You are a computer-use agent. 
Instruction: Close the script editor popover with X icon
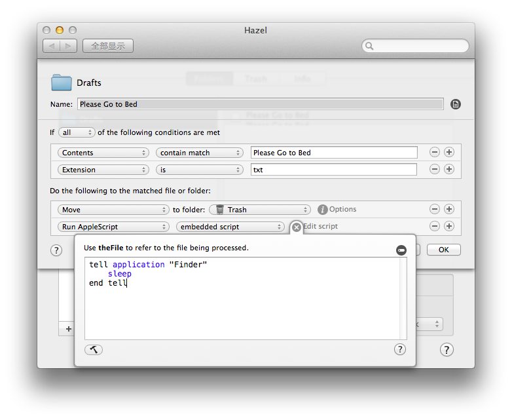tap(297, 227)
